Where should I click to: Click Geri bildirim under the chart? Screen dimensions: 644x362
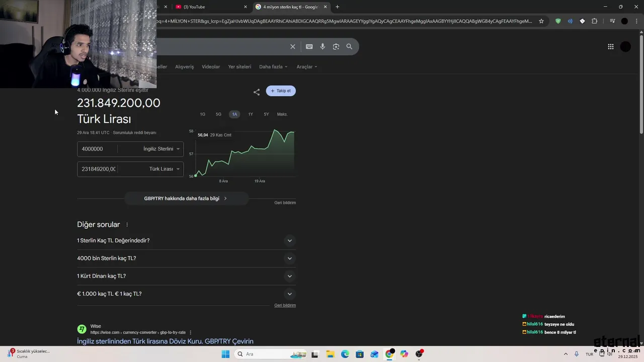(285, 203)
